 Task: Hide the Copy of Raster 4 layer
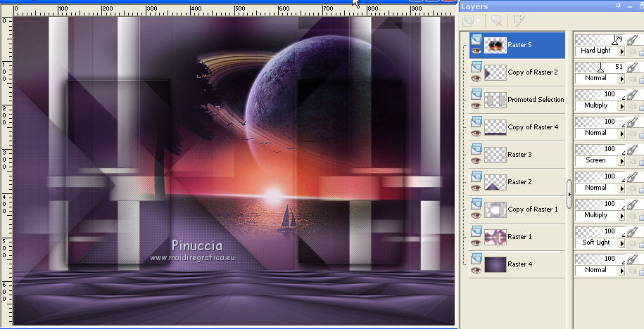(x=476, y=134)
